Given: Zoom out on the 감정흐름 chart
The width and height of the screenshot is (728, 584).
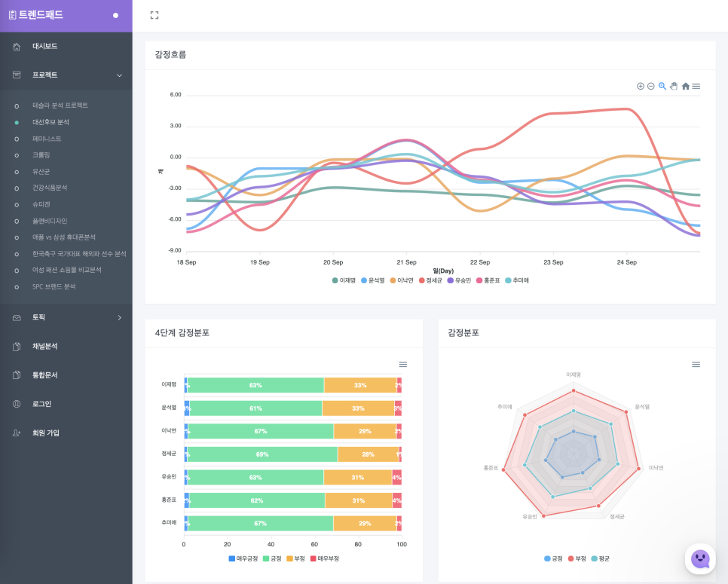Looking at the screenshot, I should (651, 87).
